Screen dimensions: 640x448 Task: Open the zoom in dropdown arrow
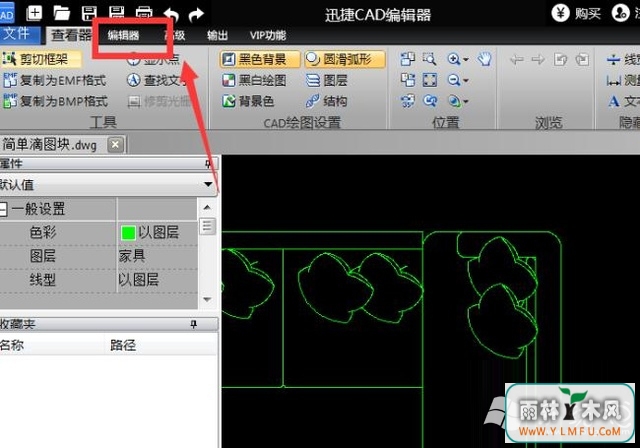[x=466, y=60]
